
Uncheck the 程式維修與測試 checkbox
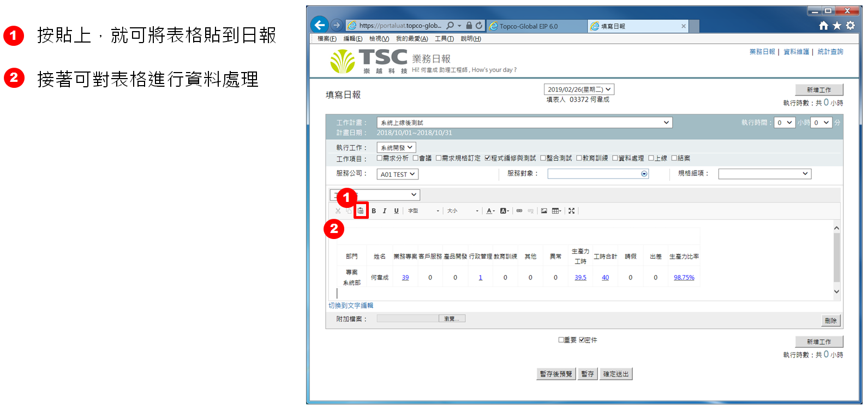pyautogui.click(x=487, y=158)
